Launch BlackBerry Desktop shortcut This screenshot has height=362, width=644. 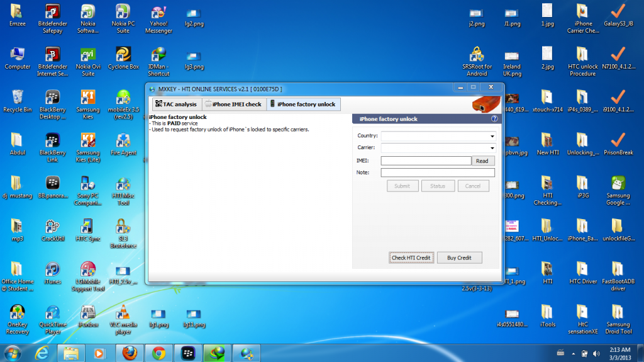point(53,105)
